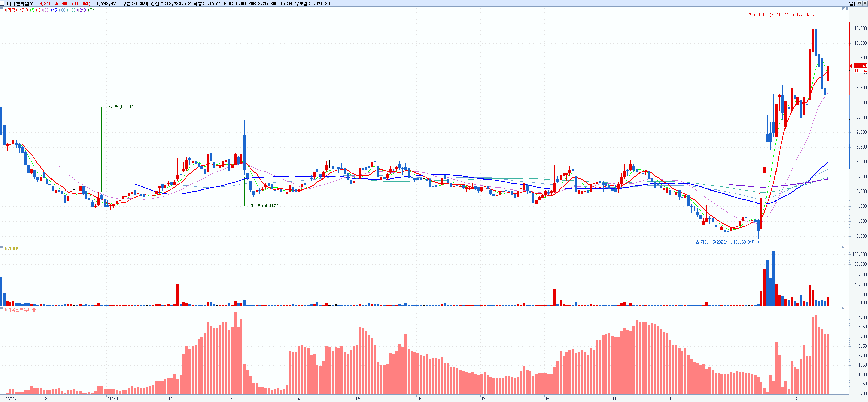Toggle the 5-day moving average legend
This screenshot has height=402, width=868.
[x=33, y=10]
